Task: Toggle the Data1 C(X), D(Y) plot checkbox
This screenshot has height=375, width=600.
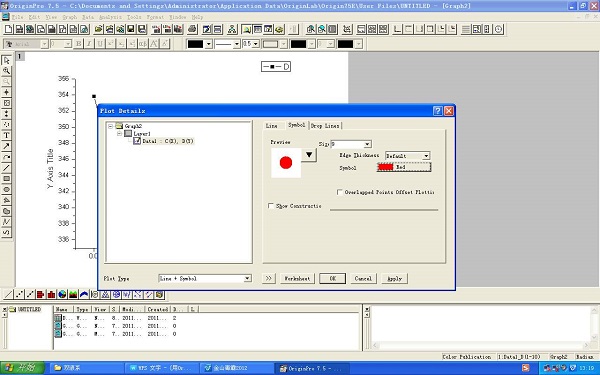Action: click(137, 141)
